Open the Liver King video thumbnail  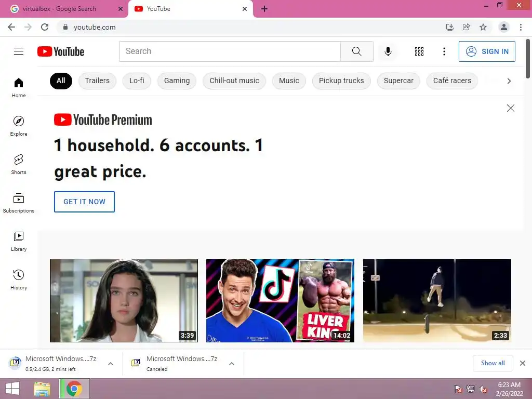(x=280, y=301)
